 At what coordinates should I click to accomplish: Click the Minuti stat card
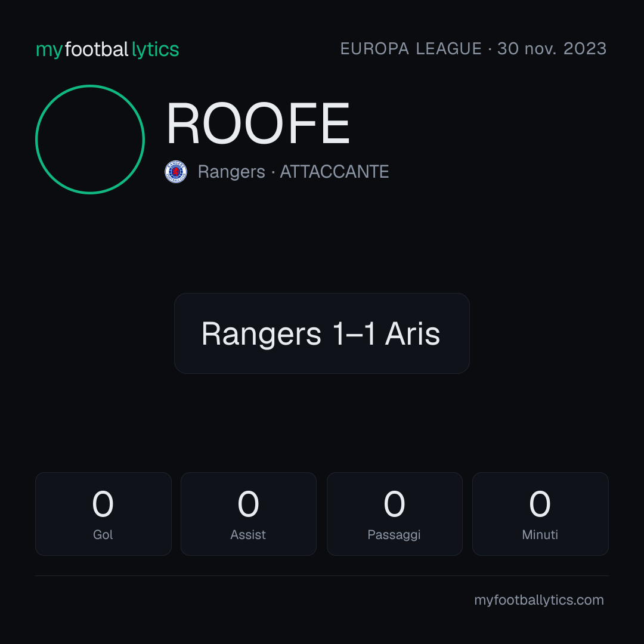[540, 514]
